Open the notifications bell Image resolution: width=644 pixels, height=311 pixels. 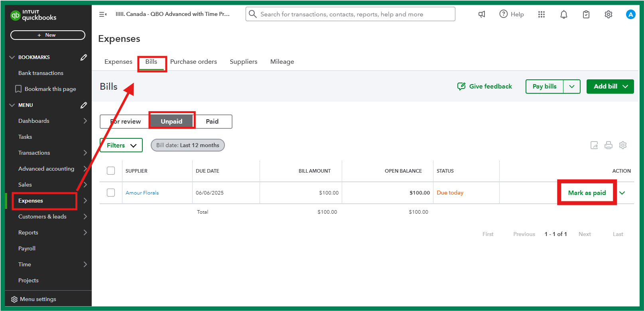pyautogui.click(x=563, y=14)
